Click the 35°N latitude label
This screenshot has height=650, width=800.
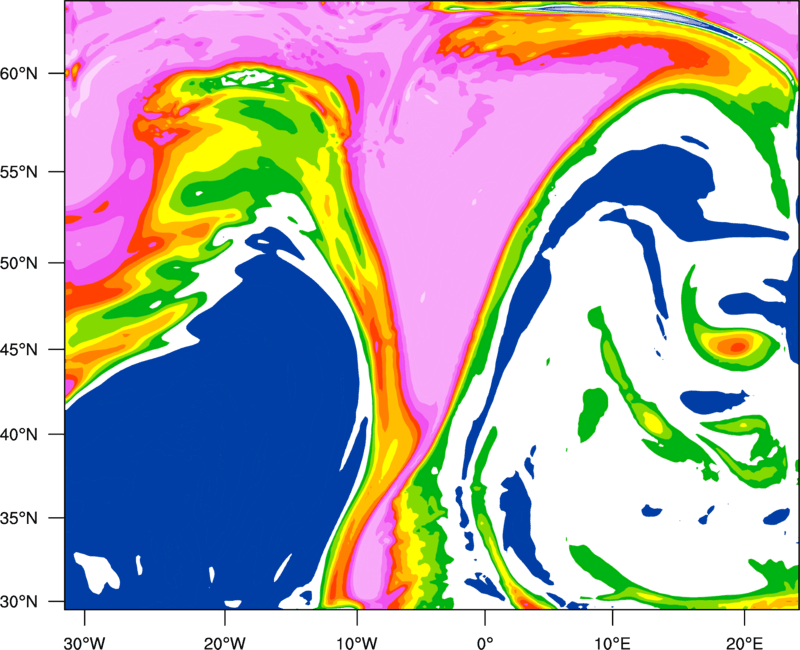[x=19, y=518]
